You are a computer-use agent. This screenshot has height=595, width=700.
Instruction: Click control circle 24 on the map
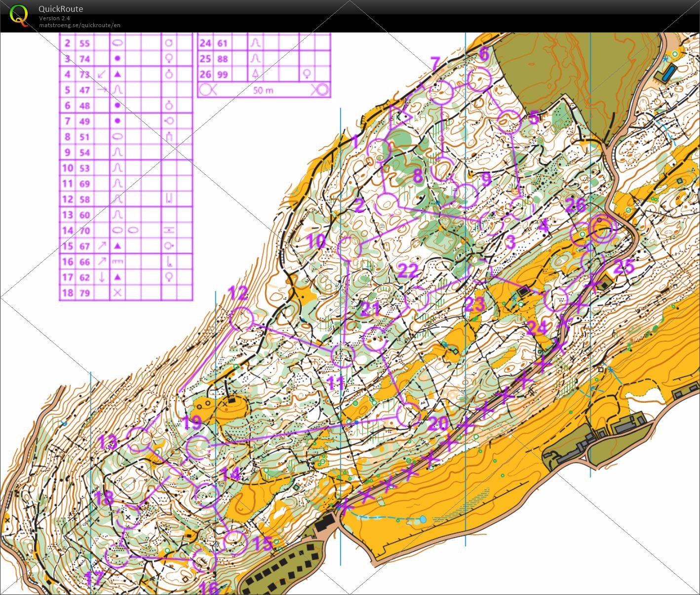pyautogui.click(x=556, y=299)
